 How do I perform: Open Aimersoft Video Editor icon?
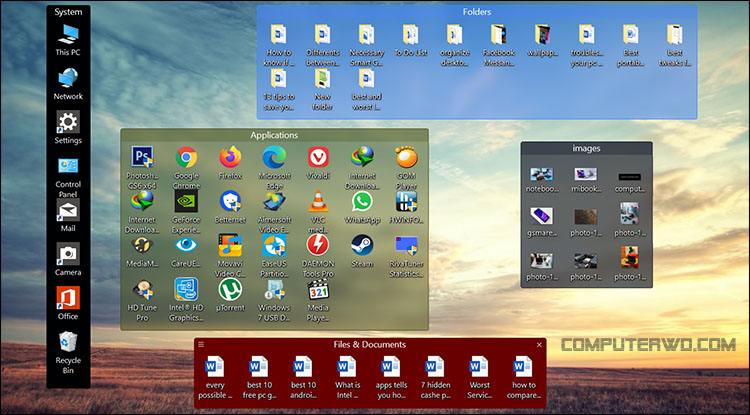coord(274,201)
